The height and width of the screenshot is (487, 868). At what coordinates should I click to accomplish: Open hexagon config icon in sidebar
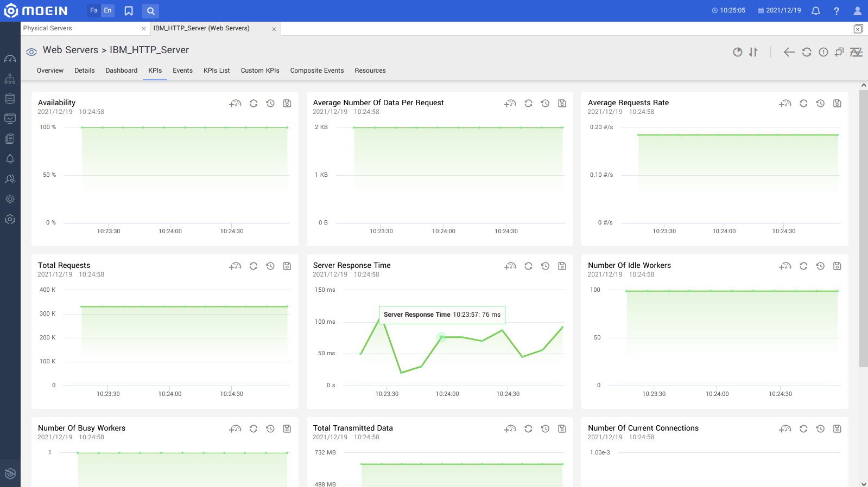10,219
